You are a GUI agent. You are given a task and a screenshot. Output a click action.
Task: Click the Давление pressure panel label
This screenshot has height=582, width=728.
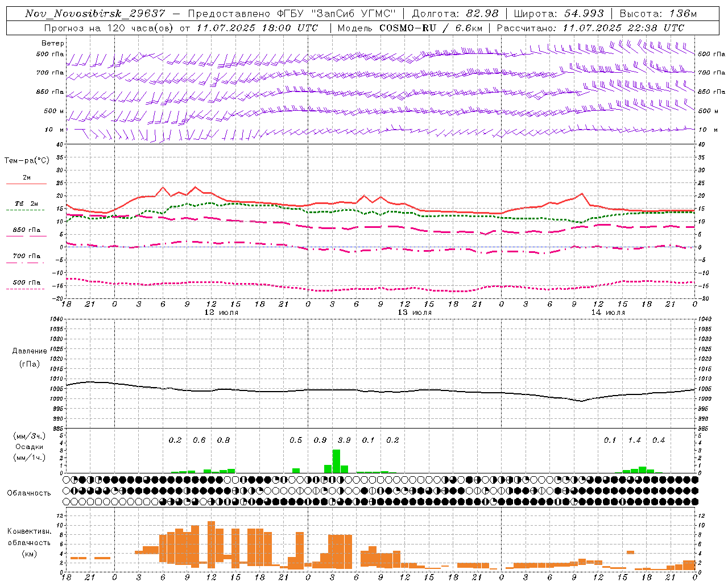(x=30, y=351)
